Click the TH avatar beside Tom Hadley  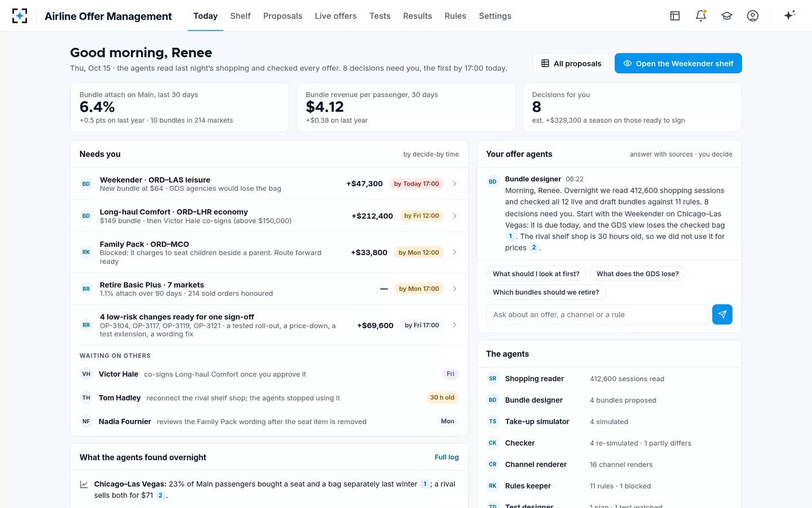pyautogui.click(x=86, y=398)
